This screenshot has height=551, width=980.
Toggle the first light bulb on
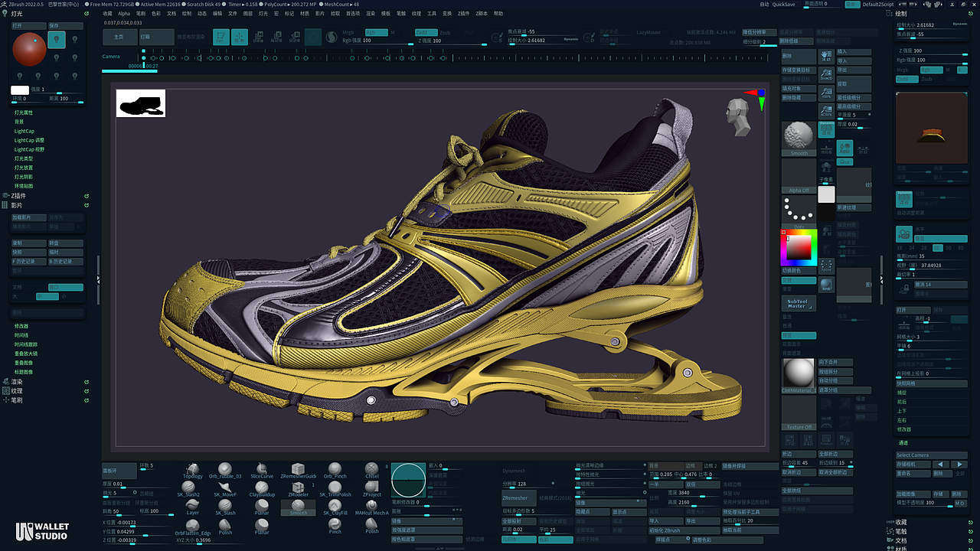(57, 41)
